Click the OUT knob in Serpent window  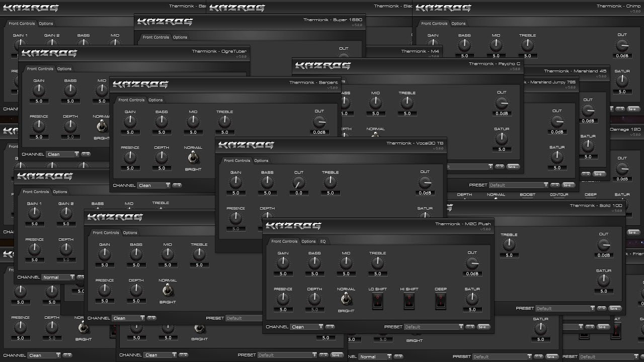click(319, 122)
